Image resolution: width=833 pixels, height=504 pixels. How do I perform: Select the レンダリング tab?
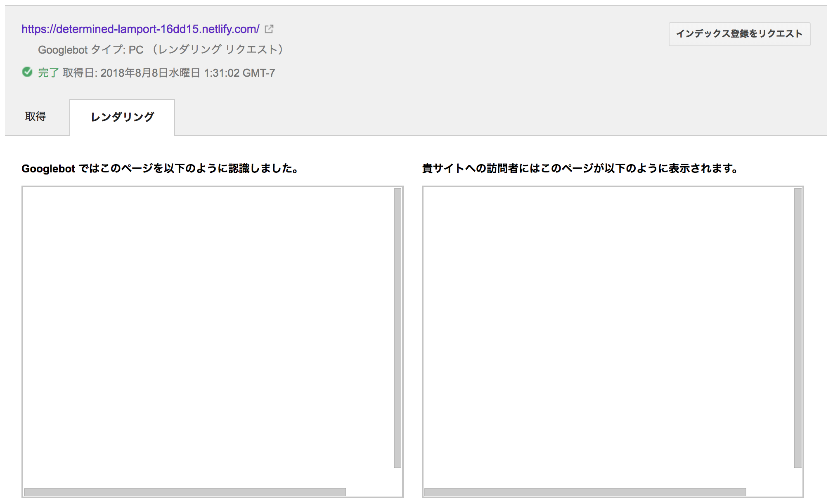click(x=122, y=117)
